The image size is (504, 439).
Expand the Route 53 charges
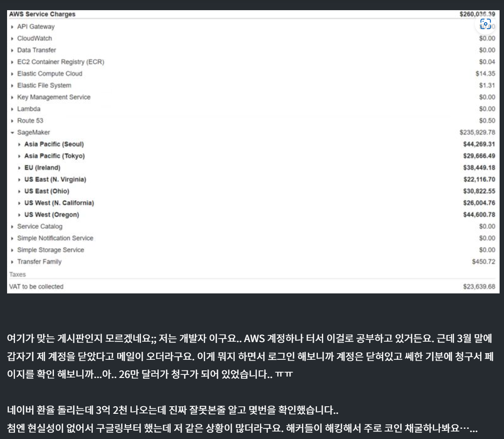12,120
